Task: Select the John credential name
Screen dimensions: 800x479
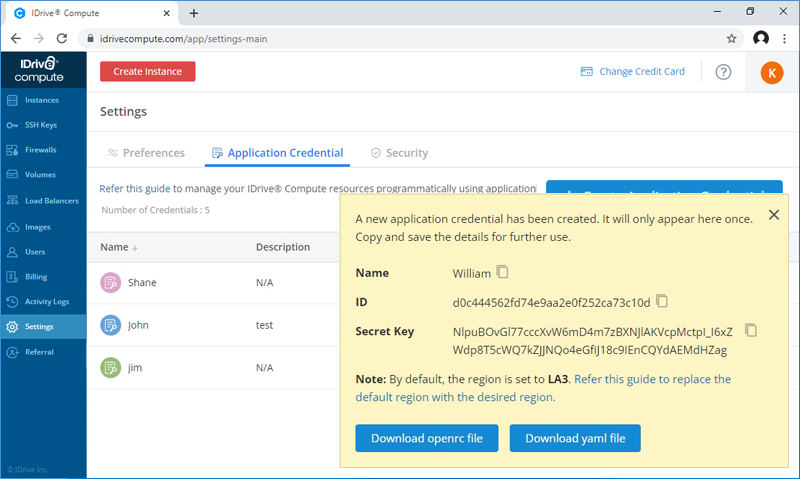Action: [138, 325]
